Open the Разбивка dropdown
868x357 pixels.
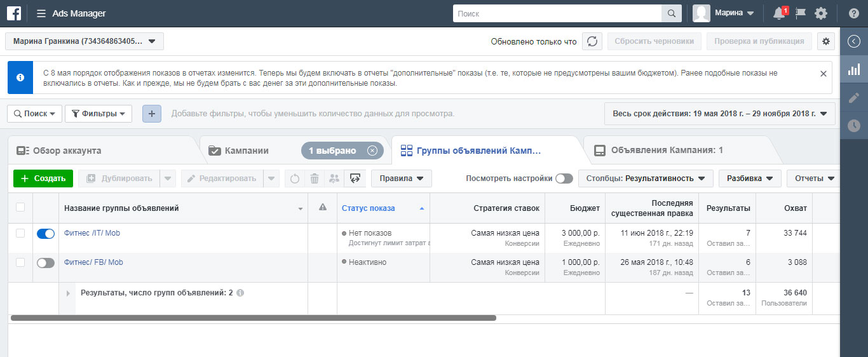pyautogui.click(x=750, y=178)
